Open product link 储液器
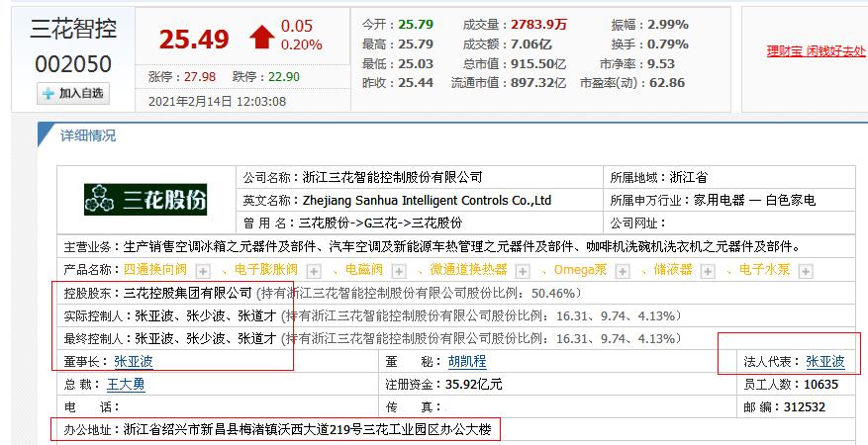 673,270
